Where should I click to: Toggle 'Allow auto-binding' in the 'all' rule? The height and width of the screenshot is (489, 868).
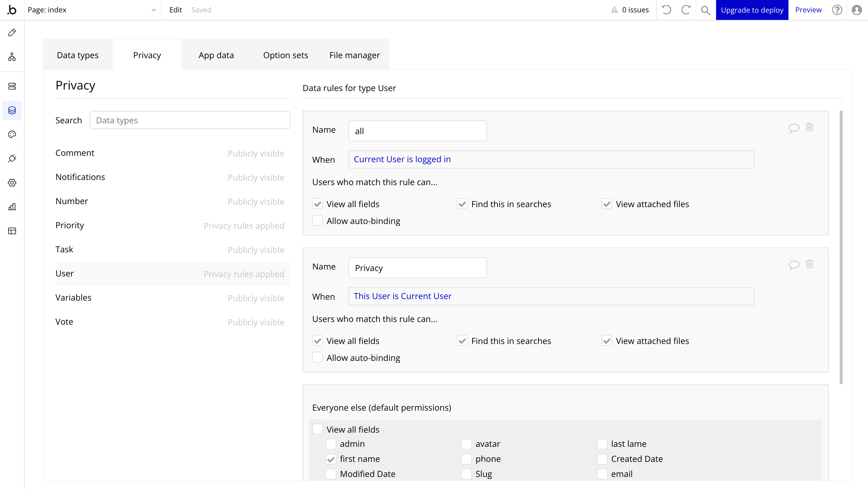click(317, 221)
